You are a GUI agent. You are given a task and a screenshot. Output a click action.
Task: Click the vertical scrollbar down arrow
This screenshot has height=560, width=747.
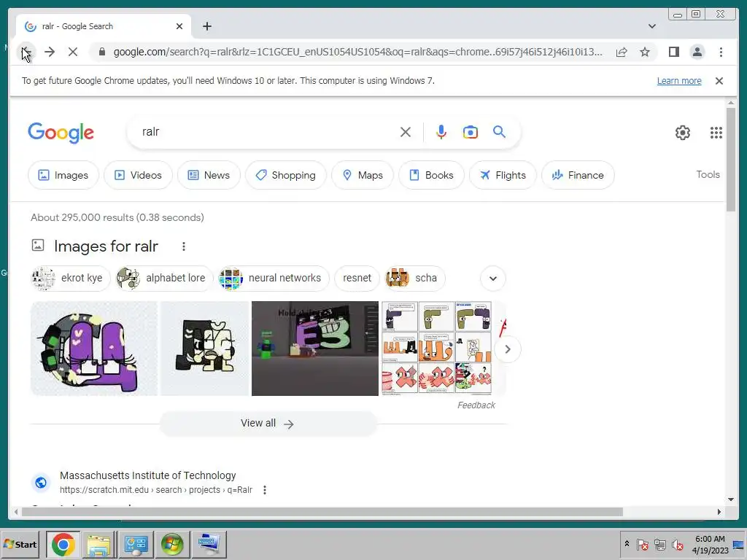[x=731, y=499]
